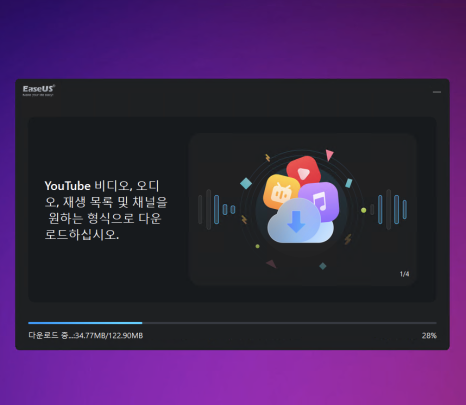Click the blue cloud download icon
The width and height of the screenshot is (466, 405).
(x=300, y=221)
